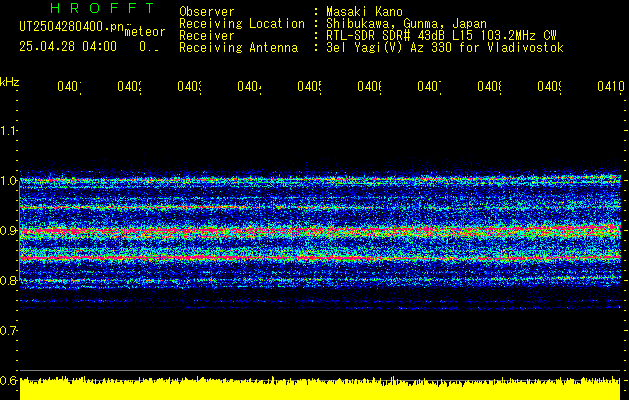The width and height of the screenshot is (629, 400).
Task: Click the word meteor in the header
Action: [x=145, y=32]
